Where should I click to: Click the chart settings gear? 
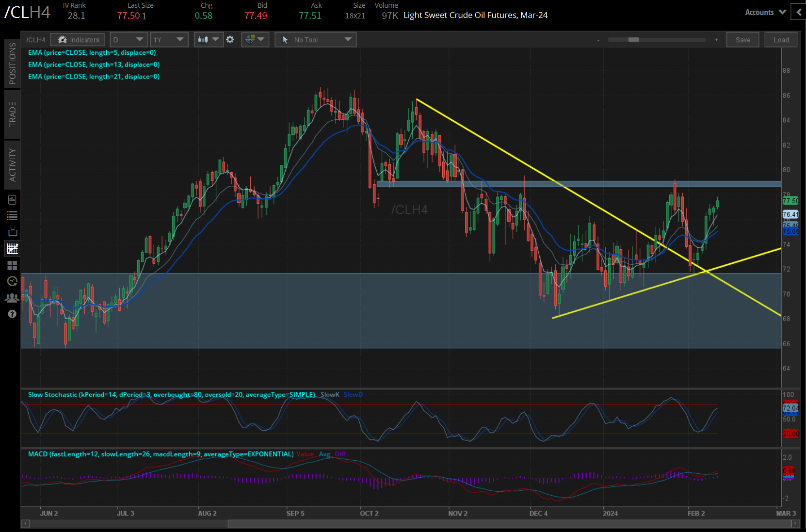click(x=230, y=39)
